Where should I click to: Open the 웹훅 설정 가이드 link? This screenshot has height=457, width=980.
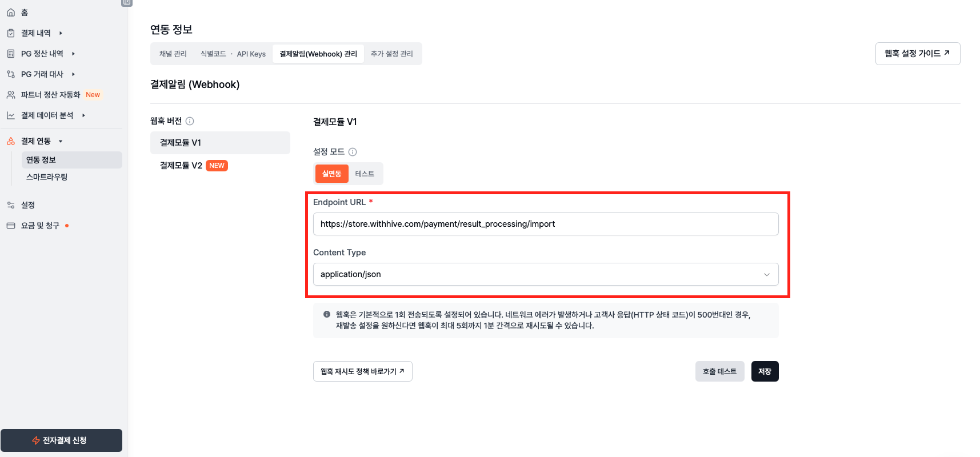[917, 54]
